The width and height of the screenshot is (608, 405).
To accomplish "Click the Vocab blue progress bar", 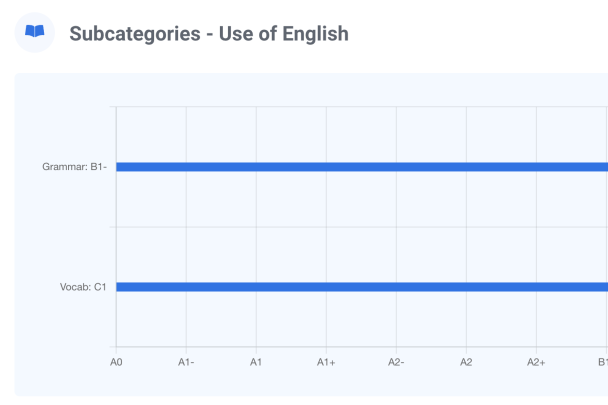I will 360,287.
